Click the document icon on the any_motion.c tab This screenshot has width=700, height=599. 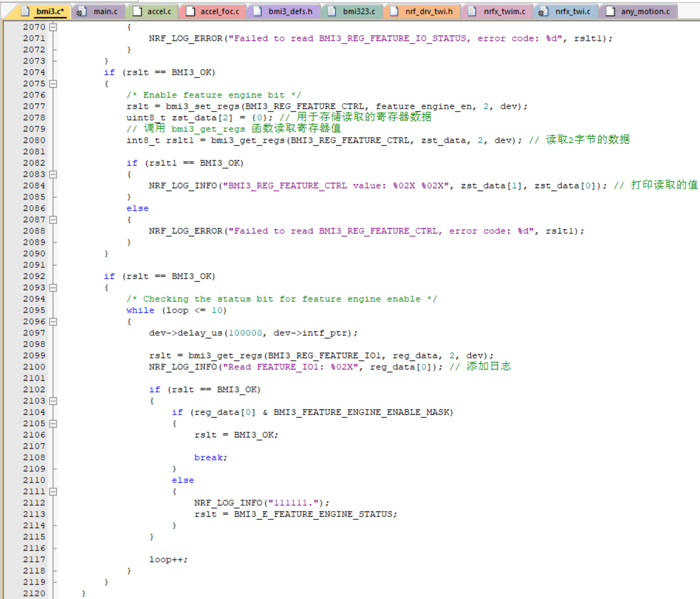(x=610, y=11)
